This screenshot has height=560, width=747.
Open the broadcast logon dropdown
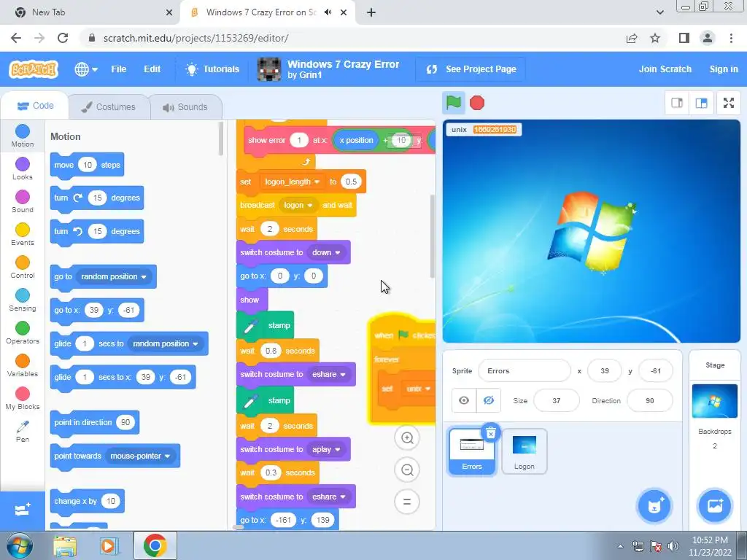[x=298, y=205]
